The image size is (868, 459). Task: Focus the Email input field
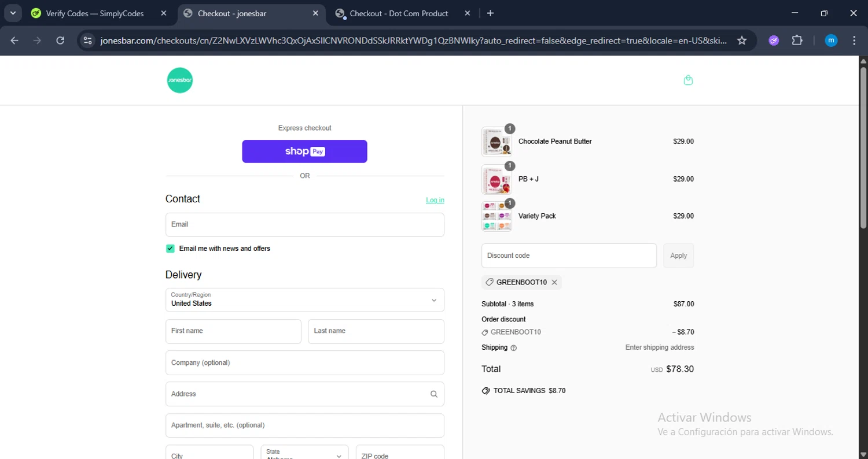tap(305, 224)
